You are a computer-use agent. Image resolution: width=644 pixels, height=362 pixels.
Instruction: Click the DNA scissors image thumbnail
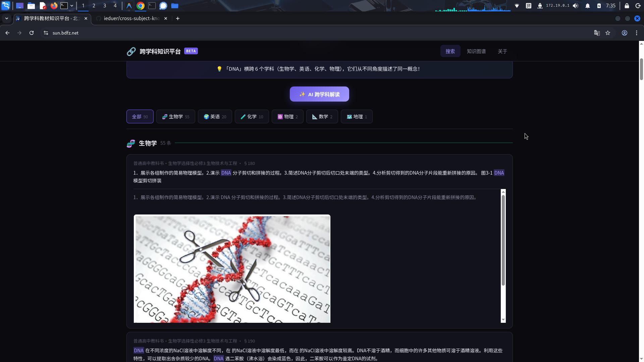[x=232, y=268]
